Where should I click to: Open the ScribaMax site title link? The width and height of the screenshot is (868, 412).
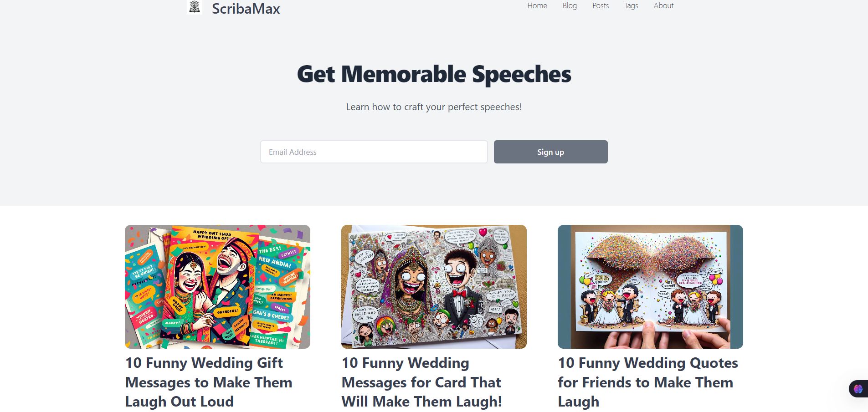click(246, 9)
